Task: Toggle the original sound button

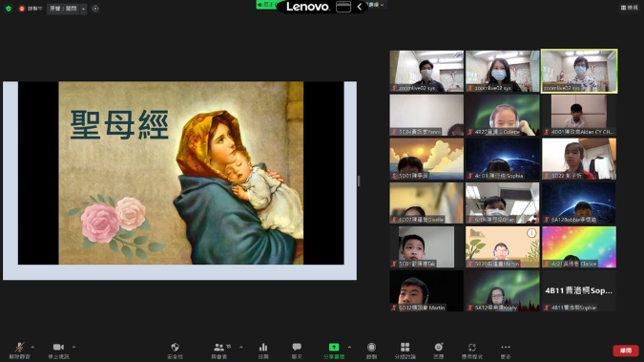Action: point(63,9)
